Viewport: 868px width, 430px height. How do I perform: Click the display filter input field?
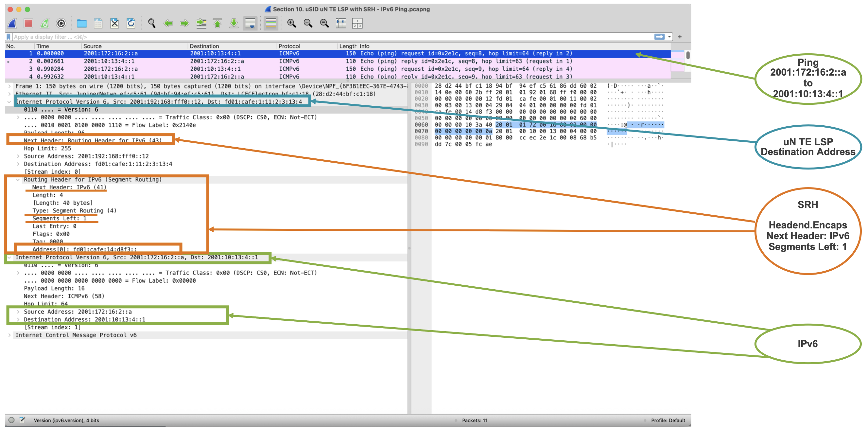[x=332, y=37]
